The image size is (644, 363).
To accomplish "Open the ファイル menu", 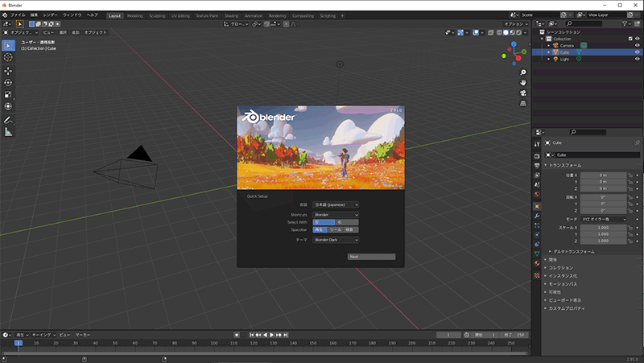I will tap(18, 15).
